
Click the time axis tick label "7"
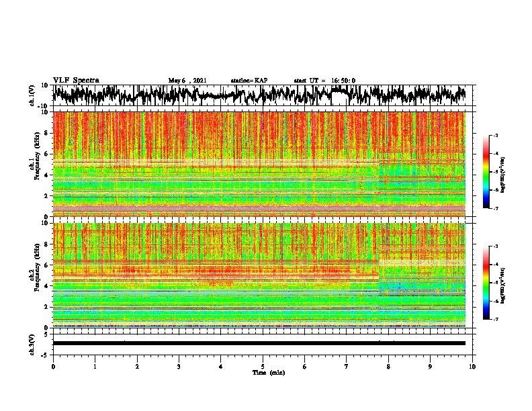point(347,367)
